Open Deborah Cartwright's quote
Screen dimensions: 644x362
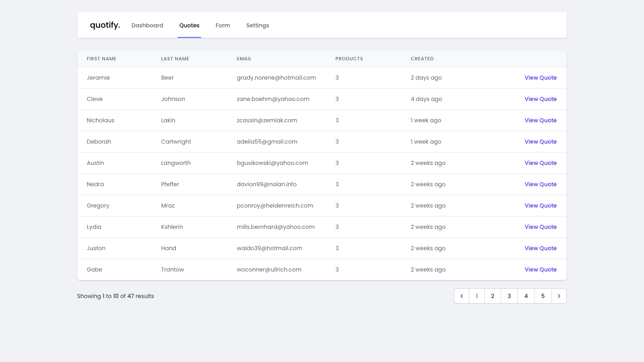(541, 142)
